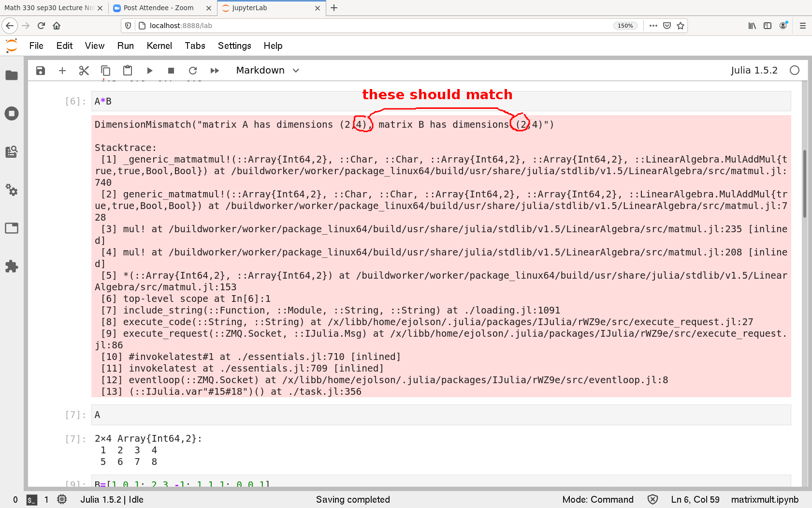
Task: Copy selected cells using toolbar icon
Action: 105,71
